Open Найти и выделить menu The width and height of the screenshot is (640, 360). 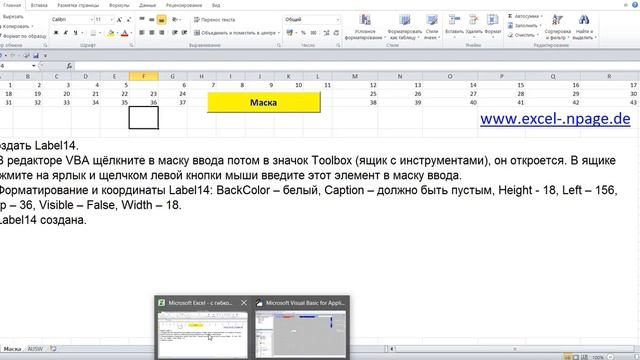(x=584, y=27)
